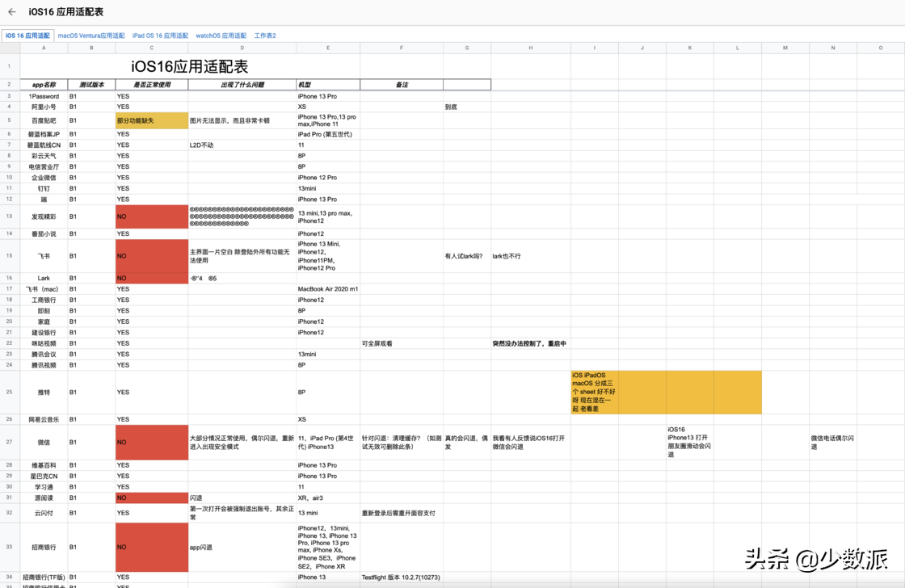Click the red NO cell in 飞书 row
Viewport: 905px width, 588px height.
pyautogui.click(x=152, y=256)
